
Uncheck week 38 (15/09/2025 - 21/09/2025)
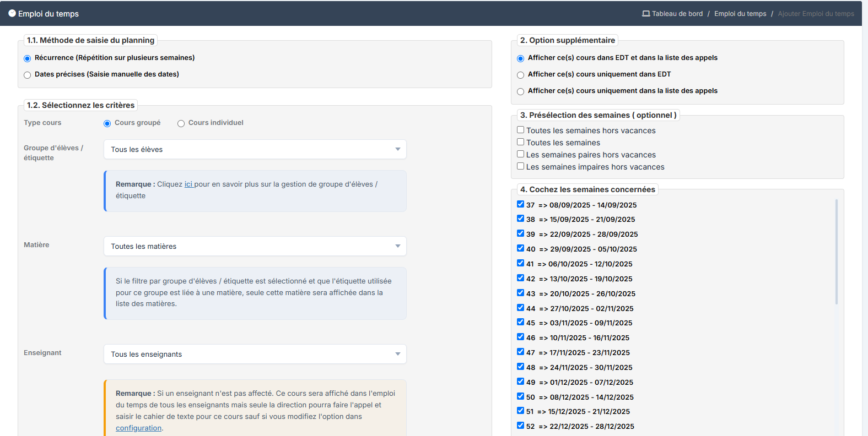tap(520, 219)
